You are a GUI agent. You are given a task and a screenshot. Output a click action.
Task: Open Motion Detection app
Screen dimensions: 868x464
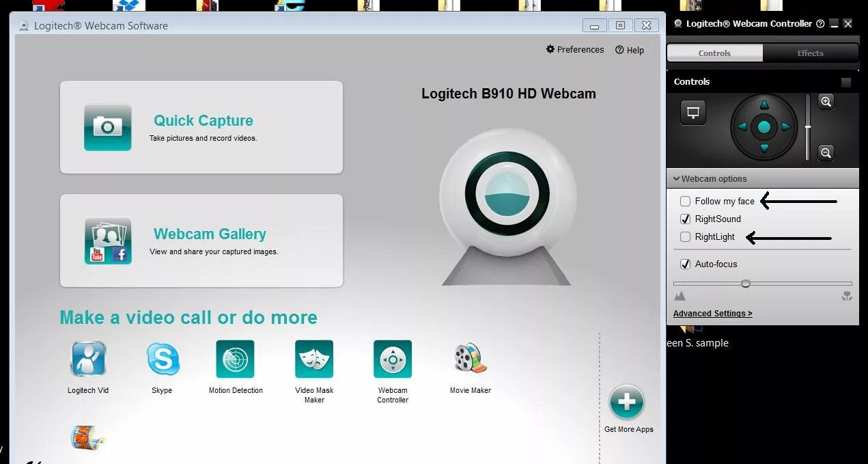click(235, 359)
